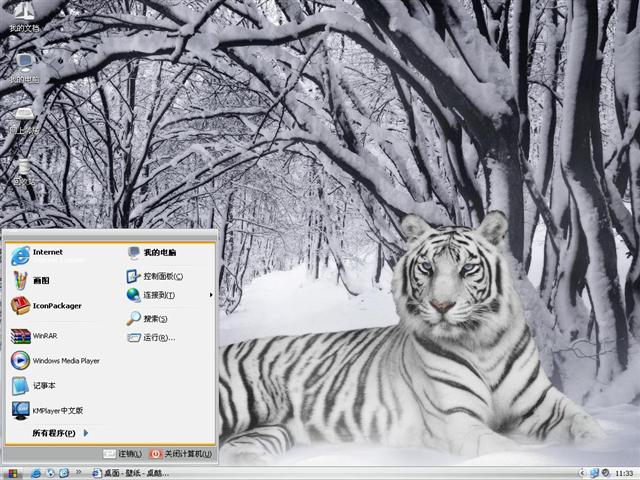Click the 11:33 taskbar clock
This screenshot has height=480, width=640.
[624, 473]
